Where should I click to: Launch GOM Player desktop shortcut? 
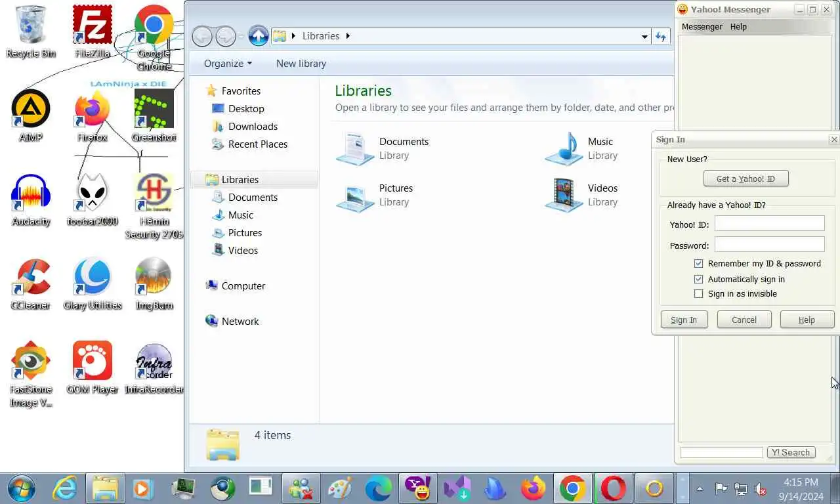click(x=93, y=368)
